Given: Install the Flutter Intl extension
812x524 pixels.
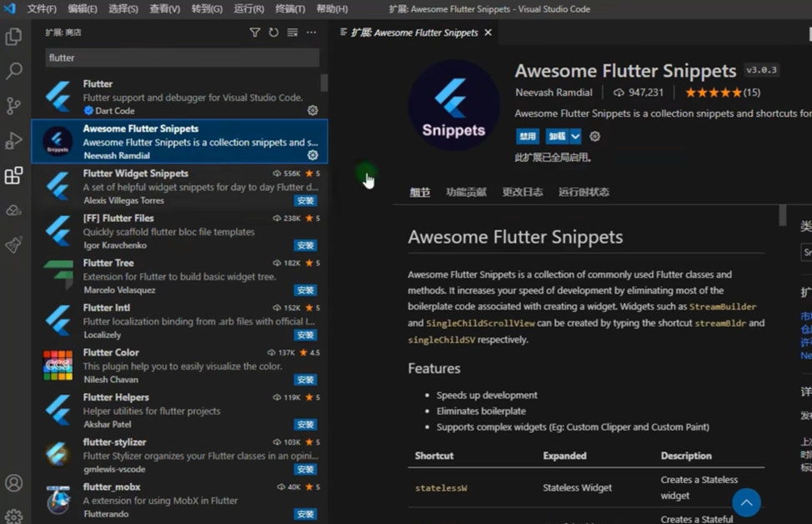Looking at the screenshot, I should [x=305, y=335].
